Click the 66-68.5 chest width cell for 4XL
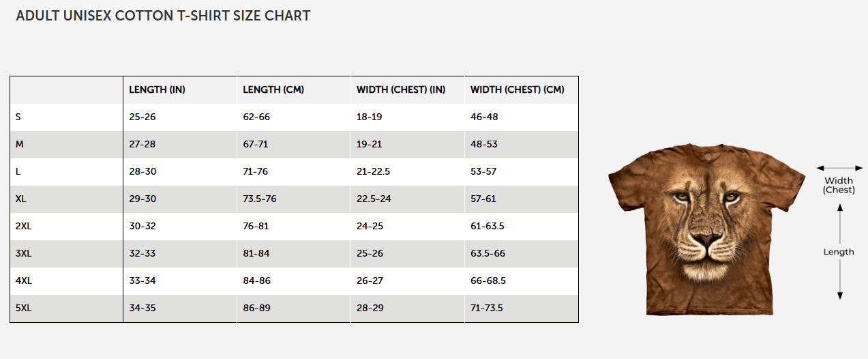This screenshot has height=359, width=868. pos(488,281)
